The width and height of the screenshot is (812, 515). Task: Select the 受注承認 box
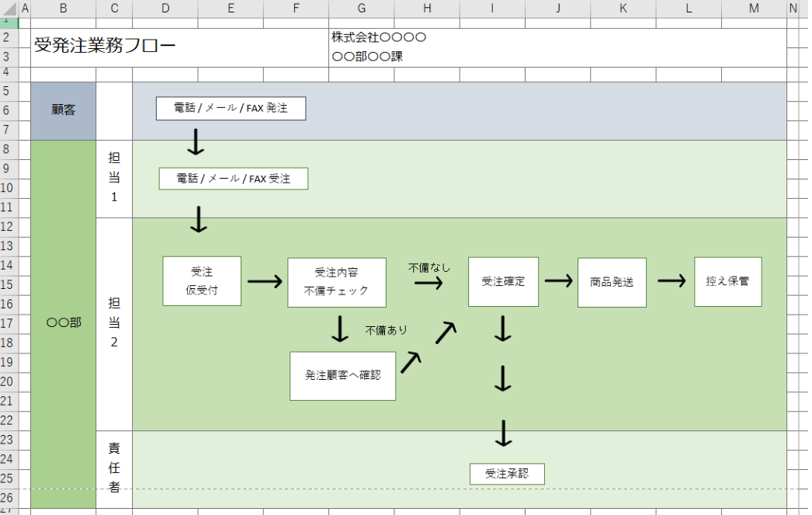507,474
